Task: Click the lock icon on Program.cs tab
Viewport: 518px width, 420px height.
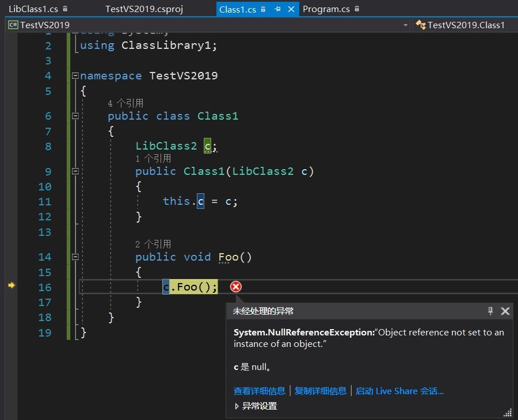Action: [358, 9]
